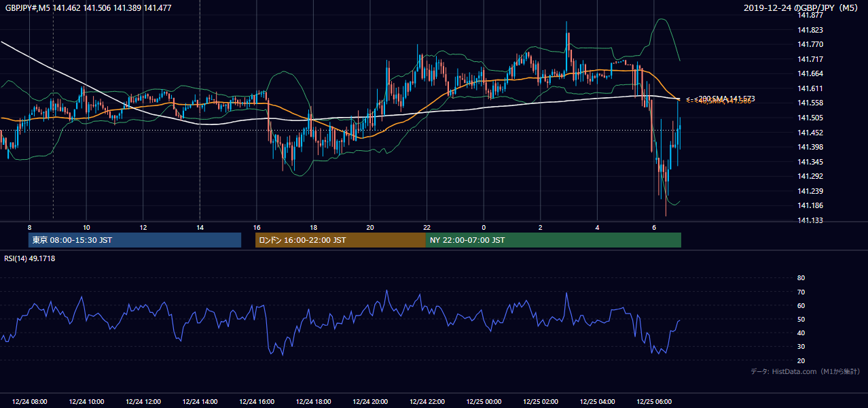
Task: Click the bottom time label 12/25 06:00
Action: pyautogui.click(x=654, y=402)
